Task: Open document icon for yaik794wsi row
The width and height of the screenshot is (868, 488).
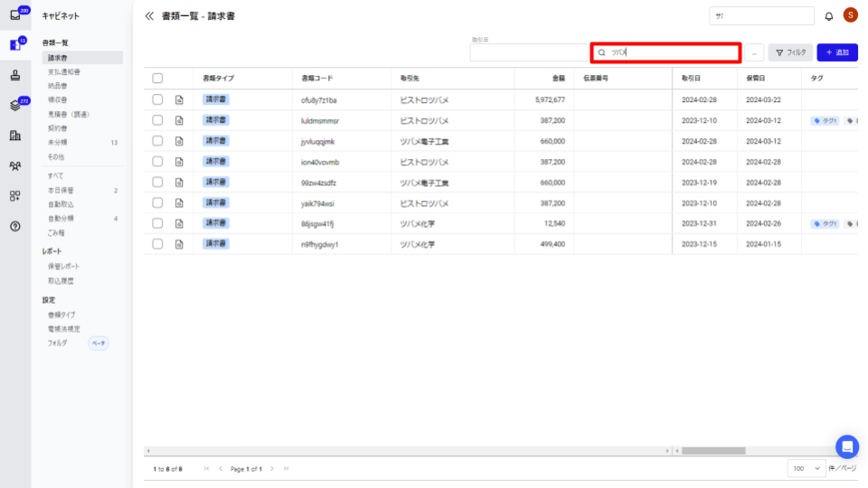Action: point(179,203)
